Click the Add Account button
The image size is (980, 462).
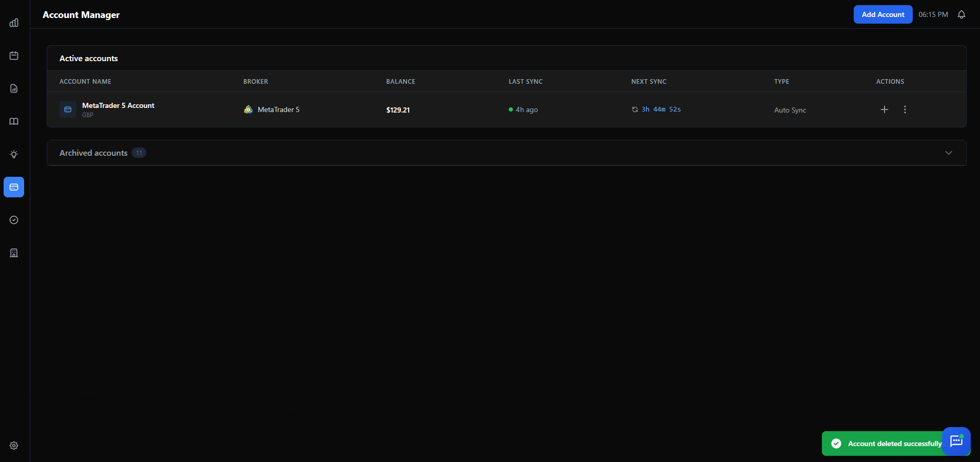tap(883, 14)
